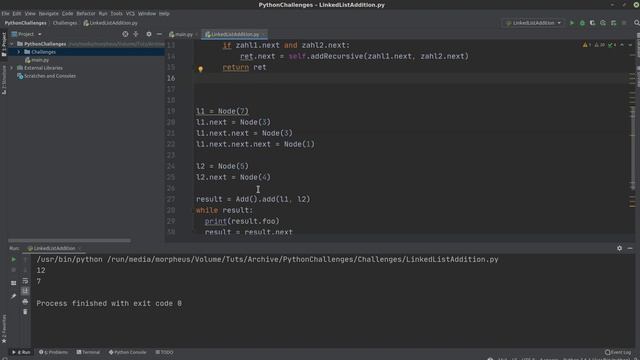
Task: Toggle the Favorites side tab
Action: (x=4, y=329)
